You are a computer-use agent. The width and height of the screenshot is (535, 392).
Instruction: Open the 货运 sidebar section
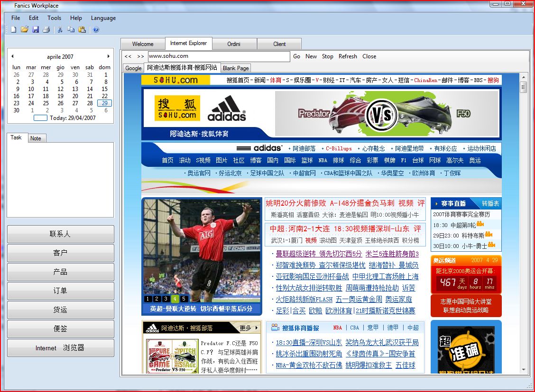click(x=60, y=310)
